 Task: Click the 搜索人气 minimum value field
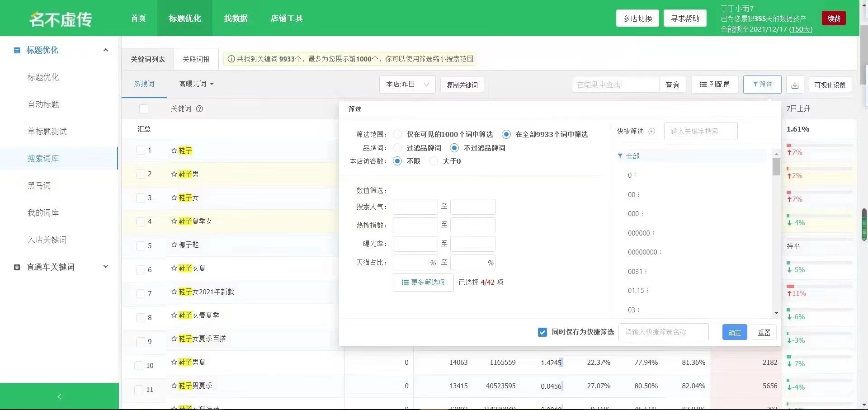point(415,207)
